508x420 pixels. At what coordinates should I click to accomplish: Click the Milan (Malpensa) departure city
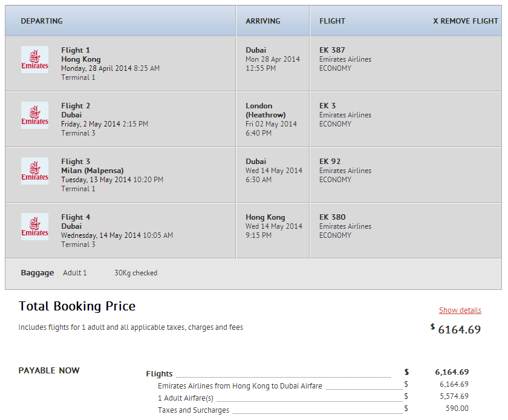coord(92,171)
